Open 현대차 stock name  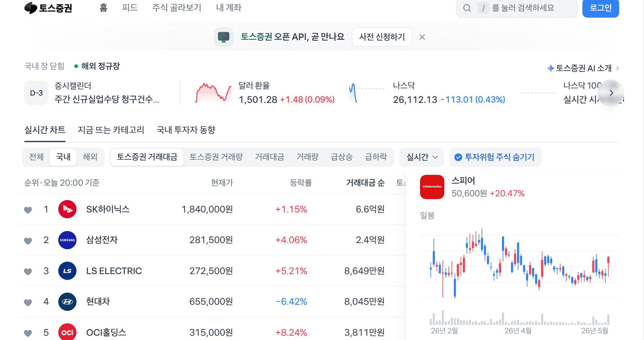98,302
